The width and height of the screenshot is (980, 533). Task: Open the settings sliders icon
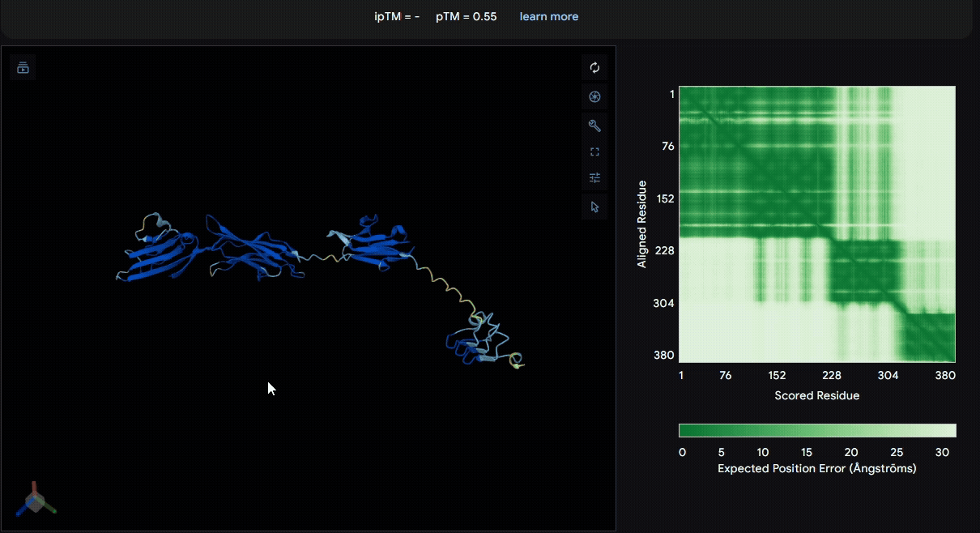[594, 177]
